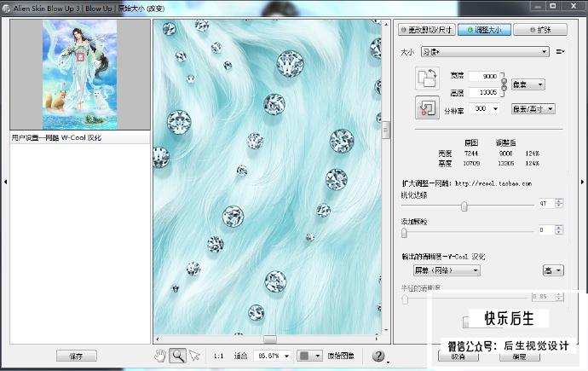Open the preview background color dropdown
Image resolution: width=588 pixels, height=371 pixels.
[x=318, y=356]
